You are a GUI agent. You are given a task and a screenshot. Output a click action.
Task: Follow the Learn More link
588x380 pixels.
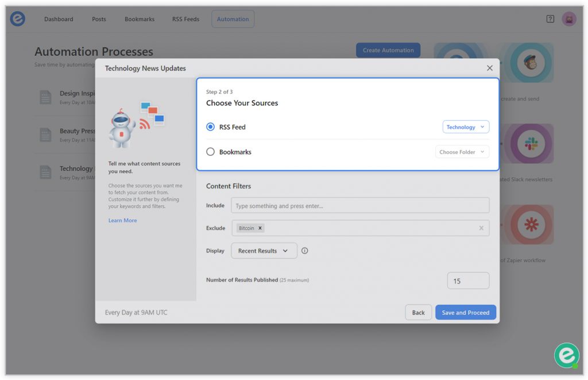click(x=122, y=220)
